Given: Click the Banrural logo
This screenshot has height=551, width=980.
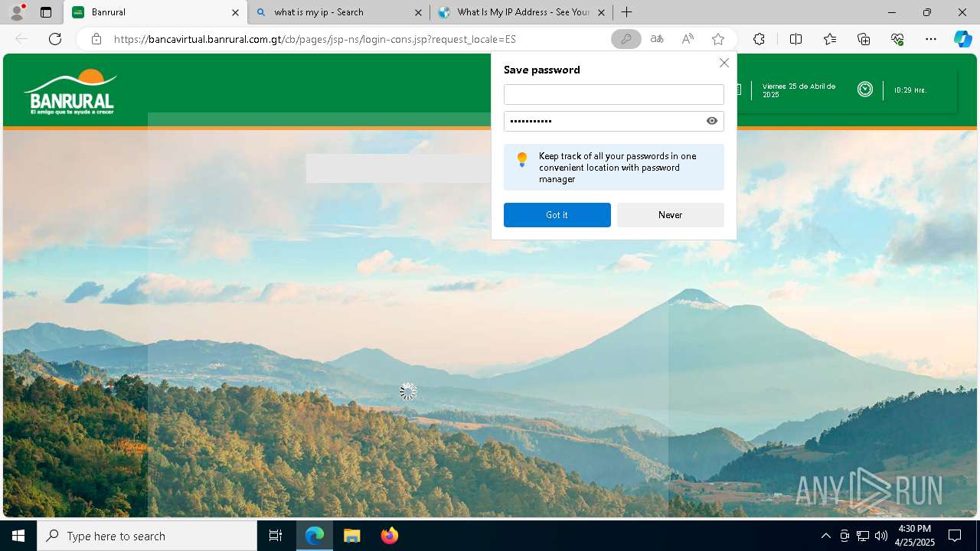Looking at the screenshot, I should click(x=70, y=92).
